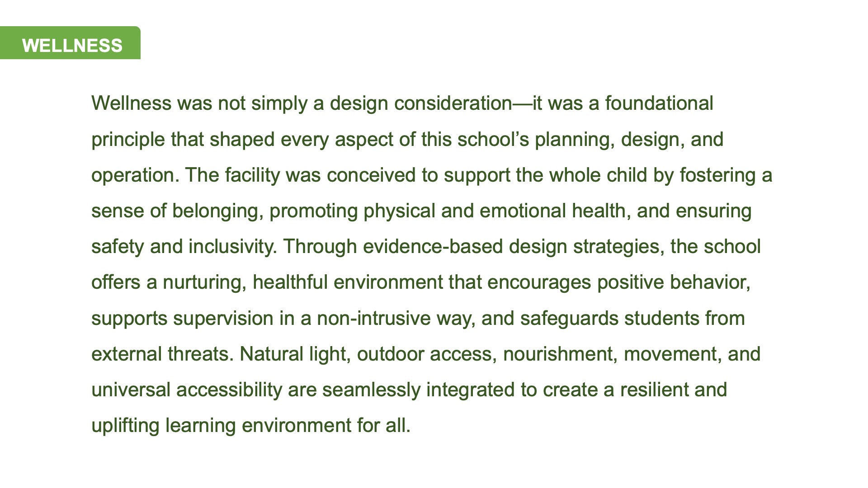Click the word "healthful"
Screen dimensions: 868x488
pyautogui.click(x=290, y=282)
